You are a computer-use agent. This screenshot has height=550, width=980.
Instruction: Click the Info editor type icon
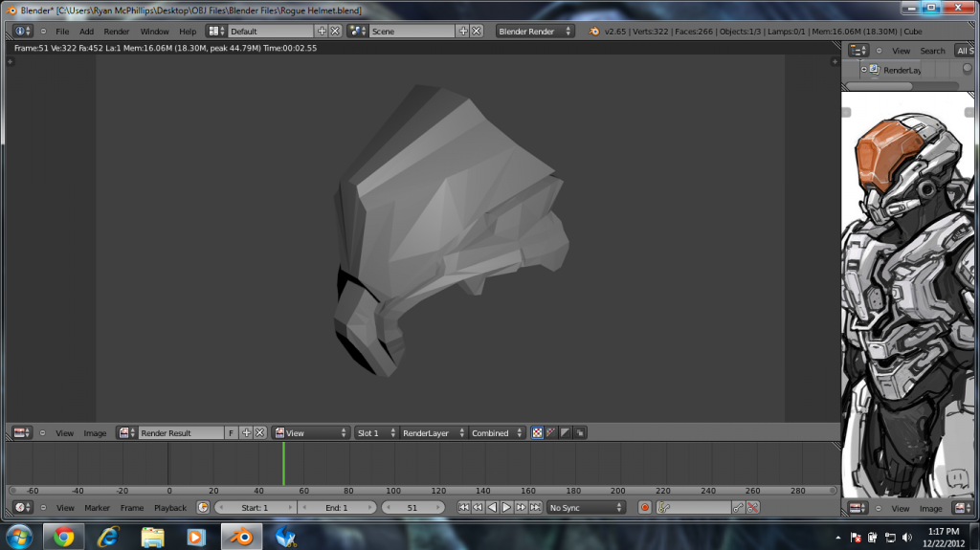(x=23, y=31)
